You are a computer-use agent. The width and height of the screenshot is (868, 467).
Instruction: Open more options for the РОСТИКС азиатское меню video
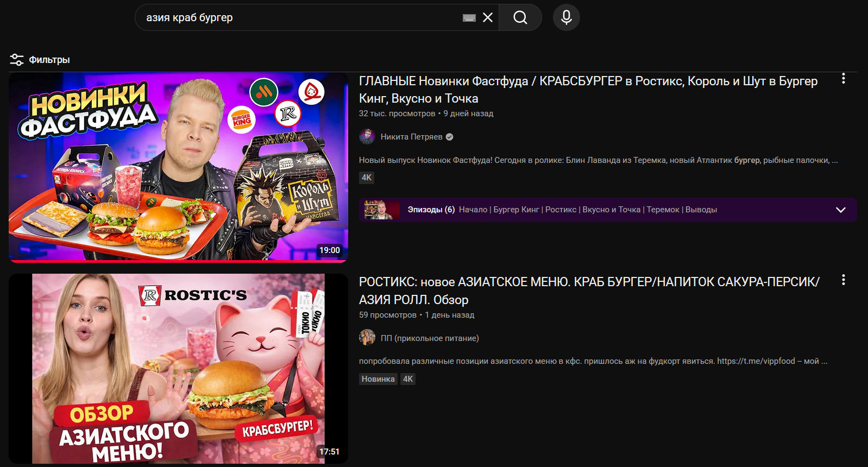pos(843,280)
